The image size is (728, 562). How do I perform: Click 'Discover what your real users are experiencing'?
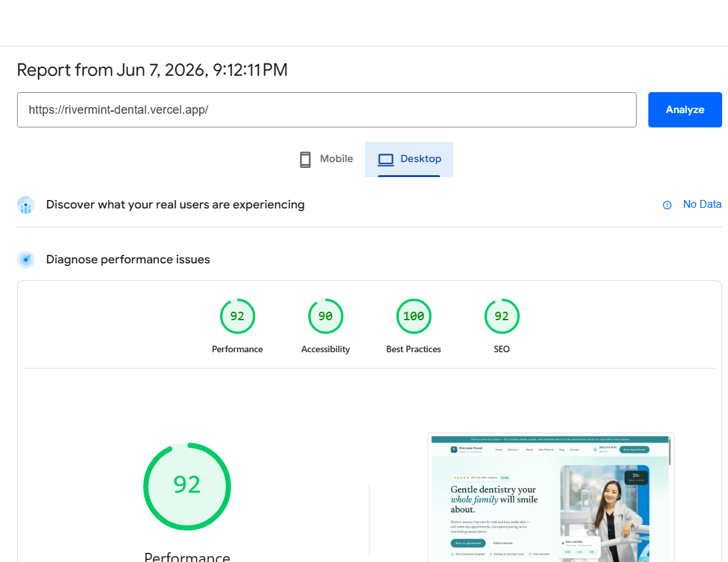click(x=176, y=205)
